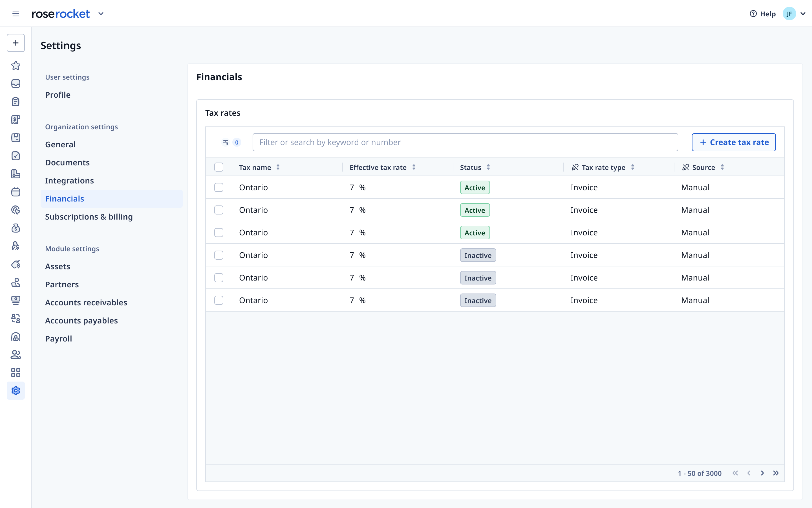
Task: Expand the roserocket logo dropdown chevron
Action: pos(101,14)
